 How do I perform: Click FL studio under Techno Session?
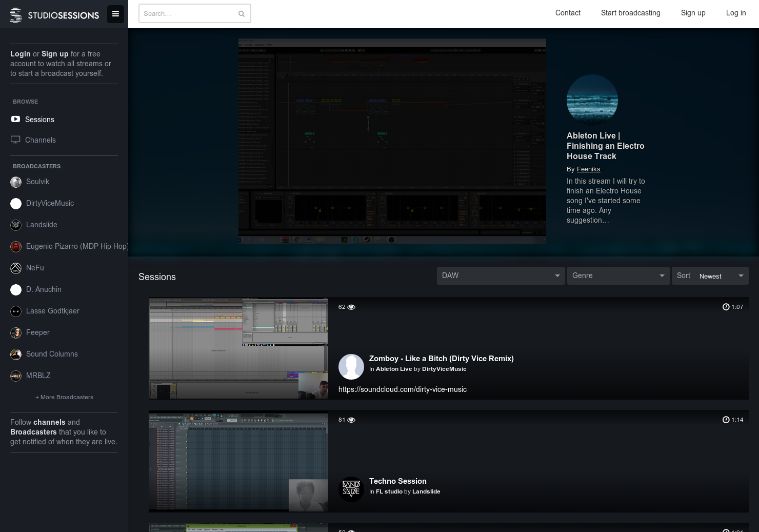click(x=389, y=491)
